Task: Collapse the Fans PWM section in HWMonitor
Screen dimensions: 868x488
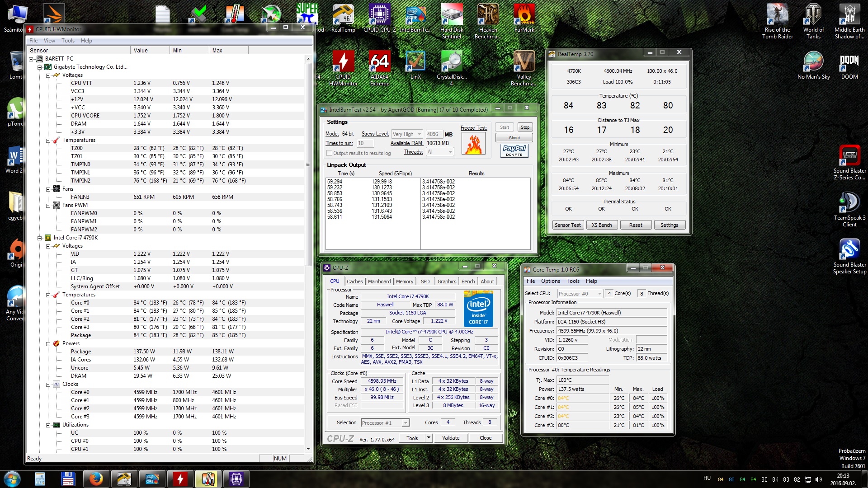Action: pyautogui.click(x=48, y=205)
